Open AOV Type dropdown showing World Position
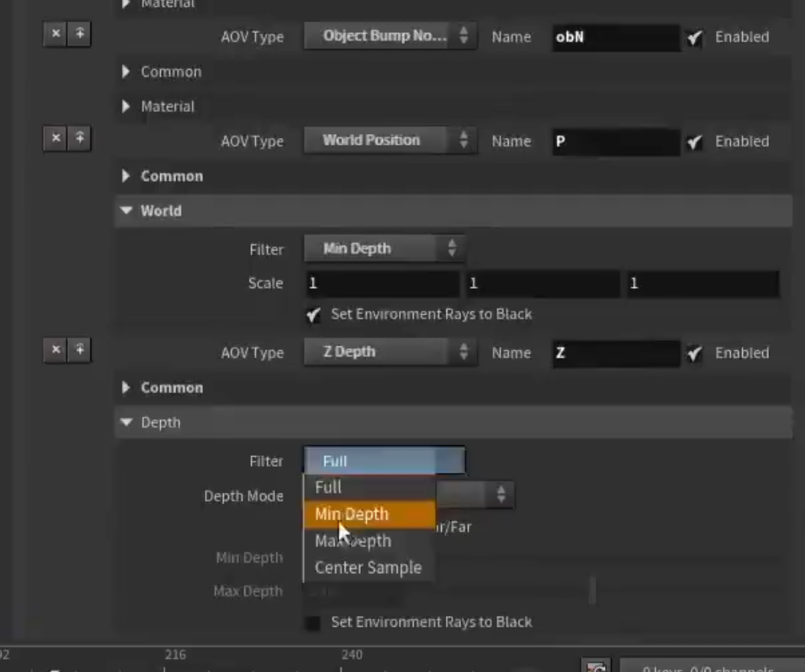This screenshot has height=672, width=805. pos(390,140)
